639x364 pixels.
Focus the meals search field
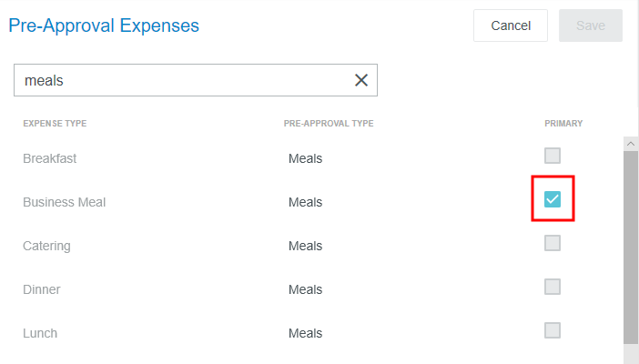point(182,80)
